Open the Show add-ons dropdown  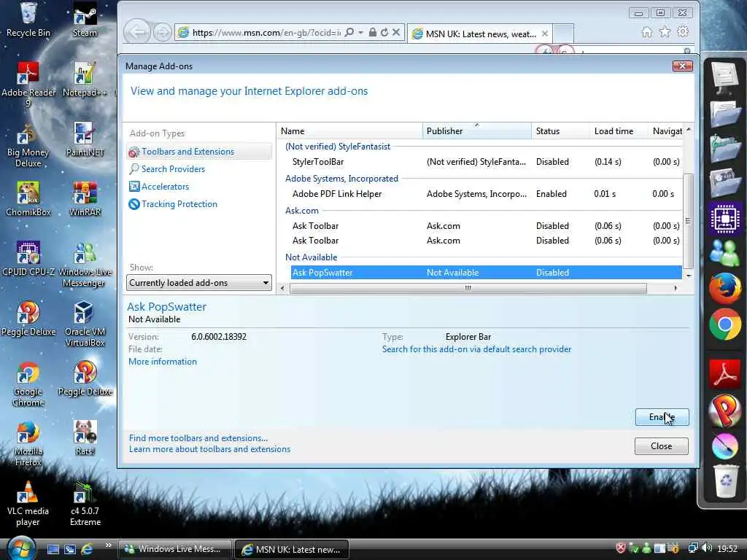coord(198,283)
